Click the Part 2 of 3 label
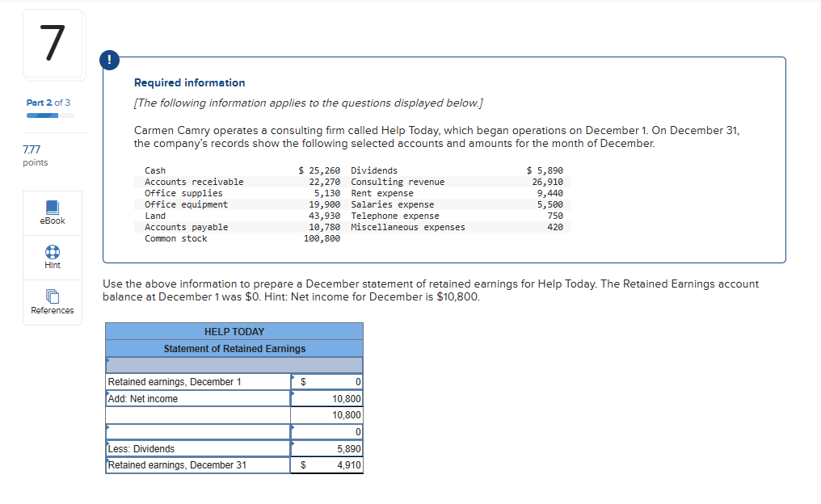 [x=48, y=103]
